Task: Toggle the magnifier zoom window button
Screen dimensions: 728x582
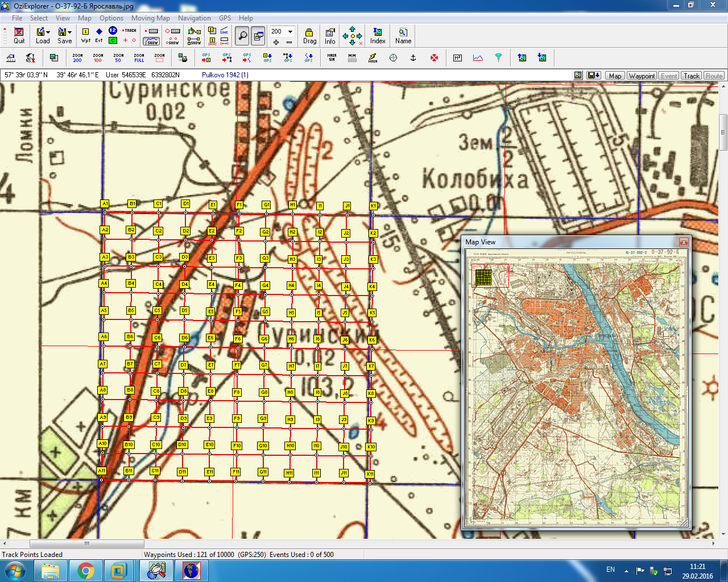Action: (x=242, y=35)
